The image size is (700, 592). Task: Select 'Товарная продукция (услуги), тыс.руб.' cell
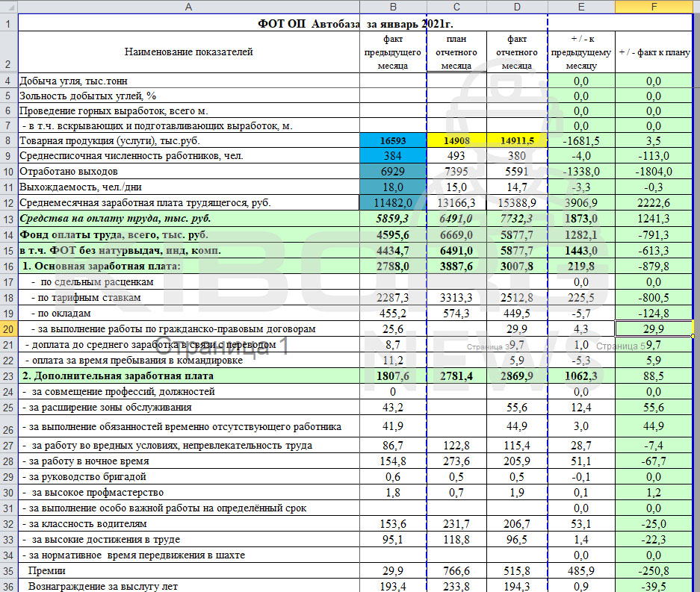(x=189, y=140)
